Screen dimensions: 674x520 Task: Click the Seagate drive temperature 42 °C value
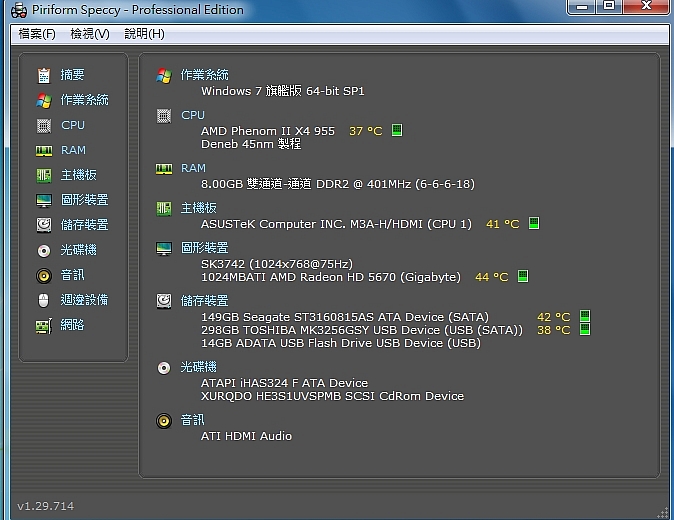coord(554,317)
